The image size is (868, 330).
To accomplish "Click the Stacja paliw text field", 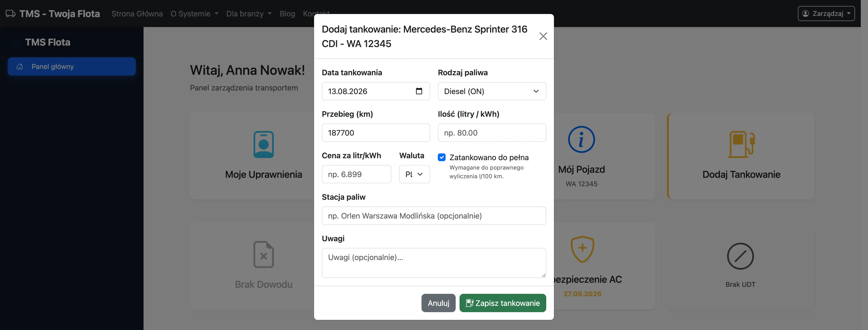I will click(x=434, y=216).
